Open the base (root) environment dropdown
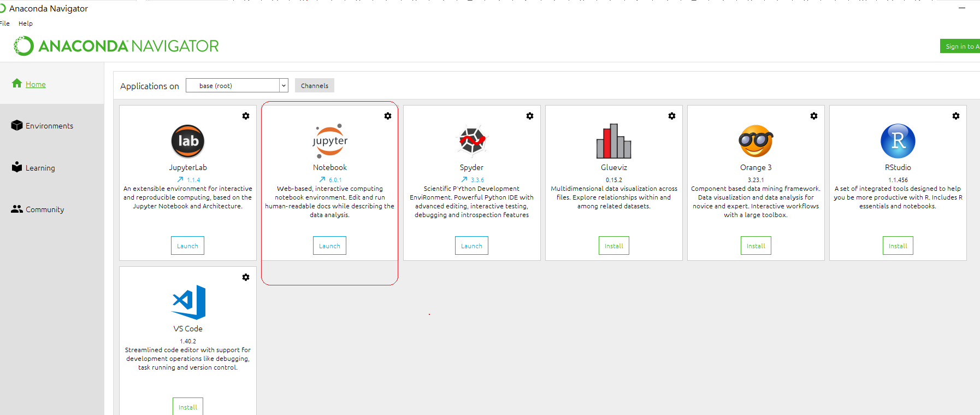The width and height of the screenshot is (980, 415). coord(237,85)
